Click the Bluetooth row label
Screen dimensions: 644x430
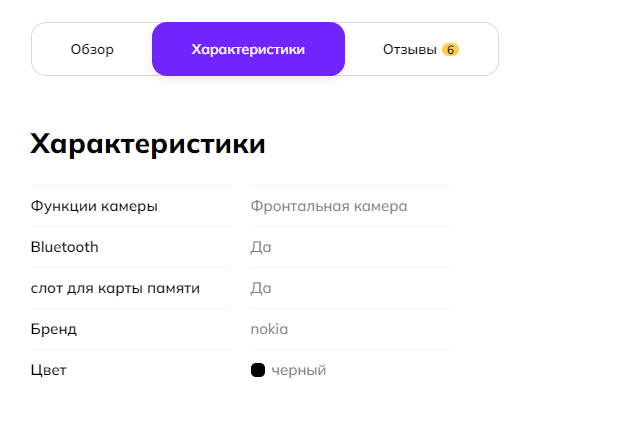point(65,247)
